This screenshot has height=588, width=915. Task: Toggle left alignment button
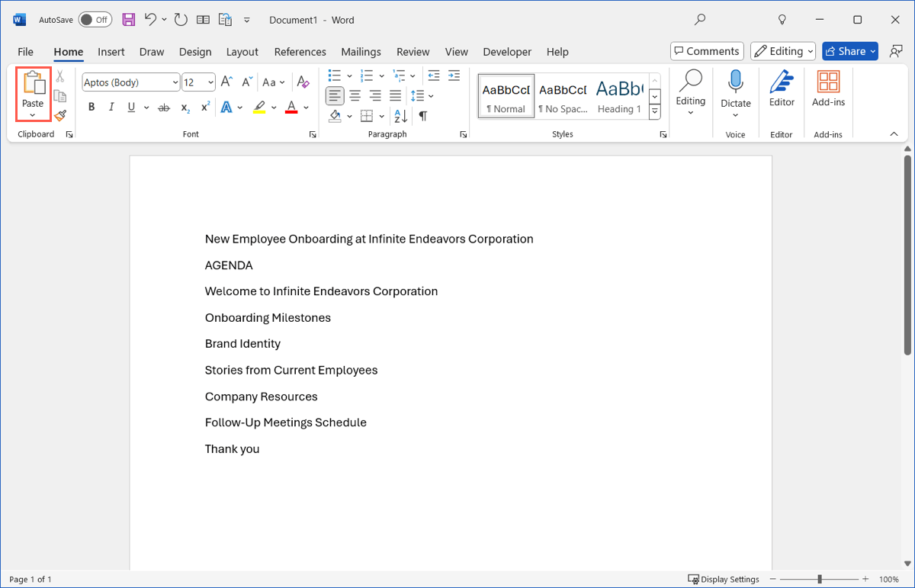coord(335,96)
